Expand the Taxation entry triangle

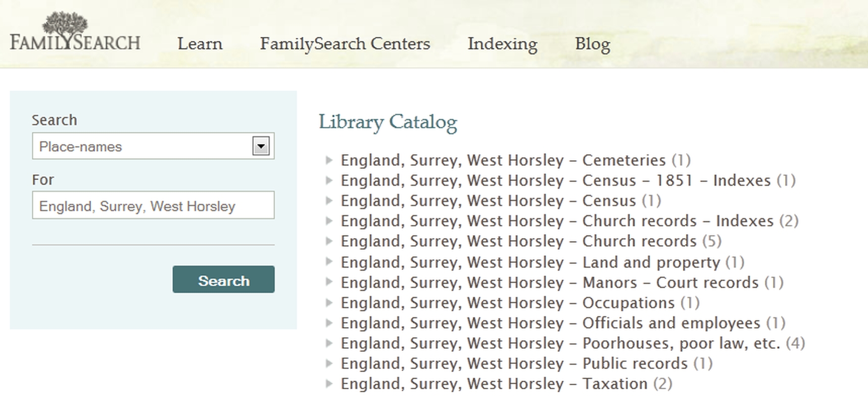tap(329, 384)
